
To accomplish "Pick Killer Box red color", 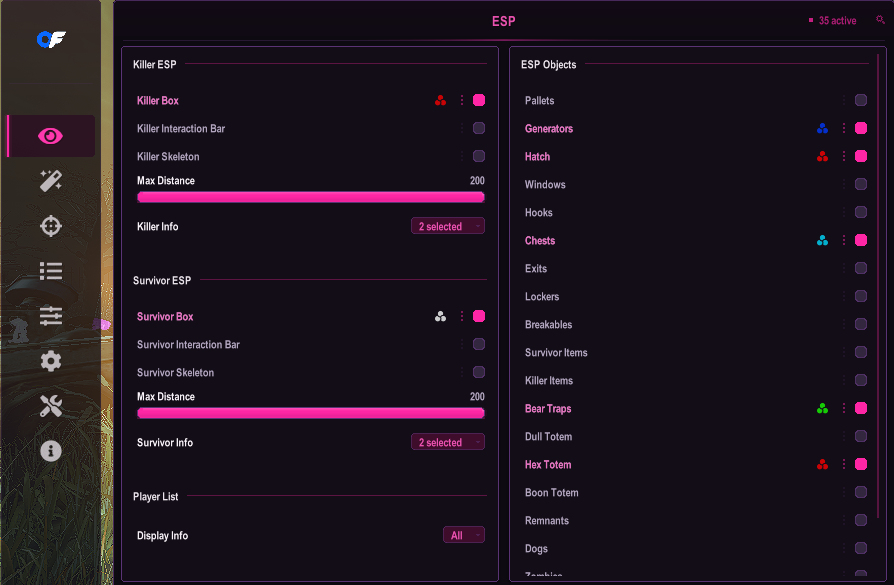I will pos(440,100).
